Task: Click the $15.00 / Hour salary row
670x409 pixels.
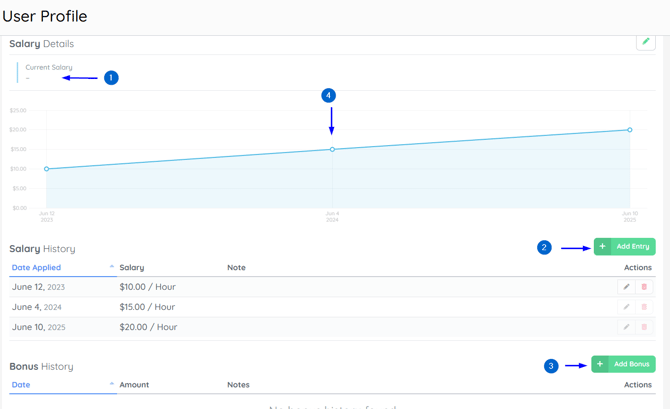Action: coord(147,307)
